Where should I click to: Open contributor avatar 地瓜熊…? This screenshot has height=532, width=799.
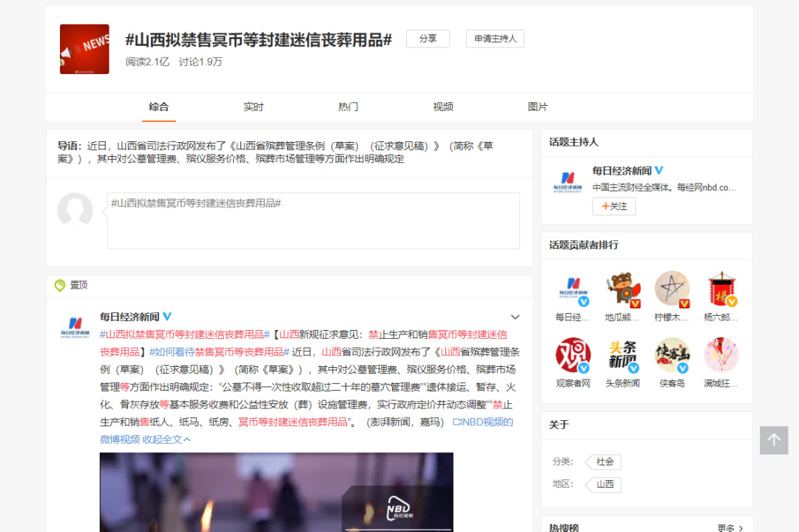(622, 289)
